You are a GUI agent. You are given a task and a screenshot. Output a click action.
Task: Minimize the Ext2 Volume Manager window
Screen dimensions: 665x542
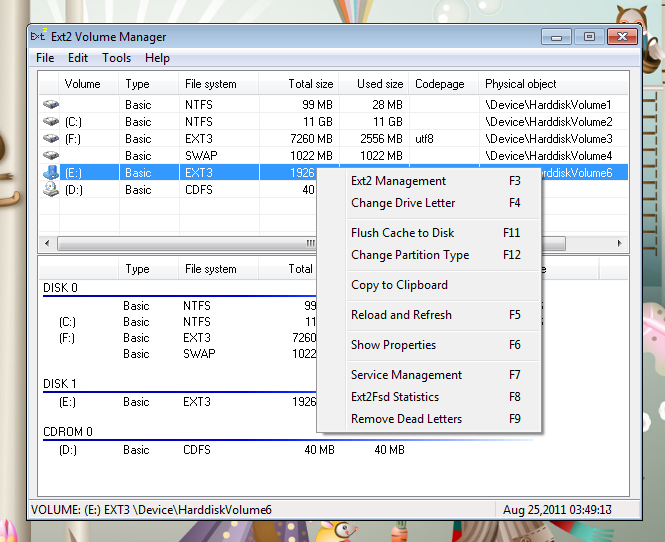[x=556, y=37]
